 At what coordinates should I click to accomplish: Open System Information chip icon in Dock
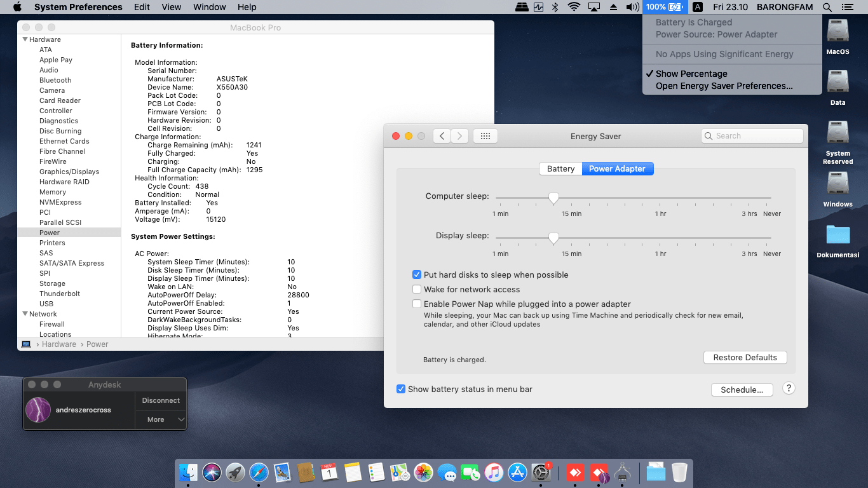[622, 472]
